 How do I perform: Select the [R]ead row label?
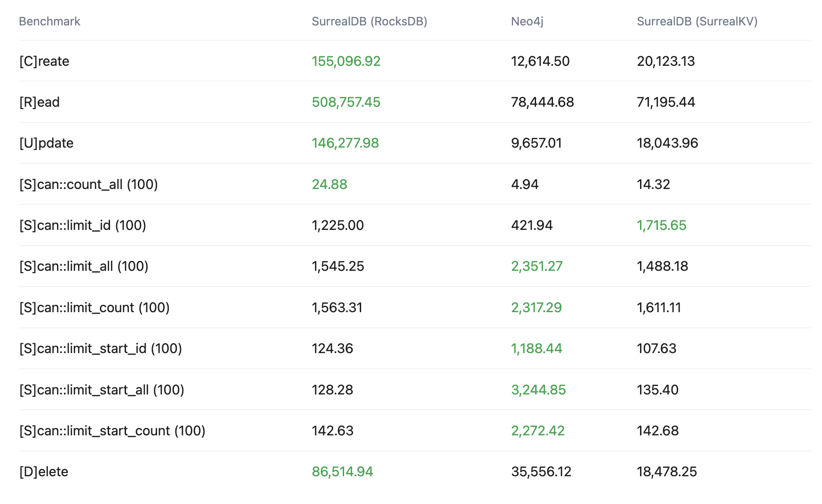[x=40, y=102]
